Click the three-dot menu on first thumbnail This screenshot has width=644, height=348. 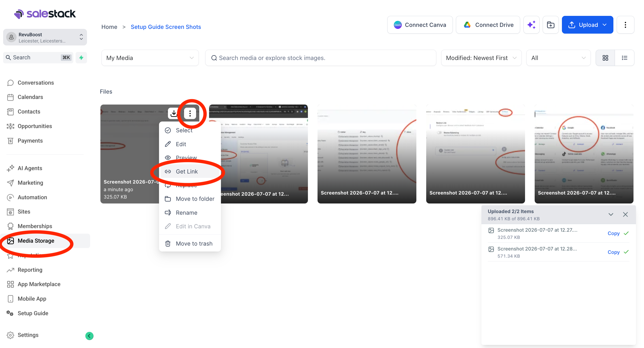[190, 113]
